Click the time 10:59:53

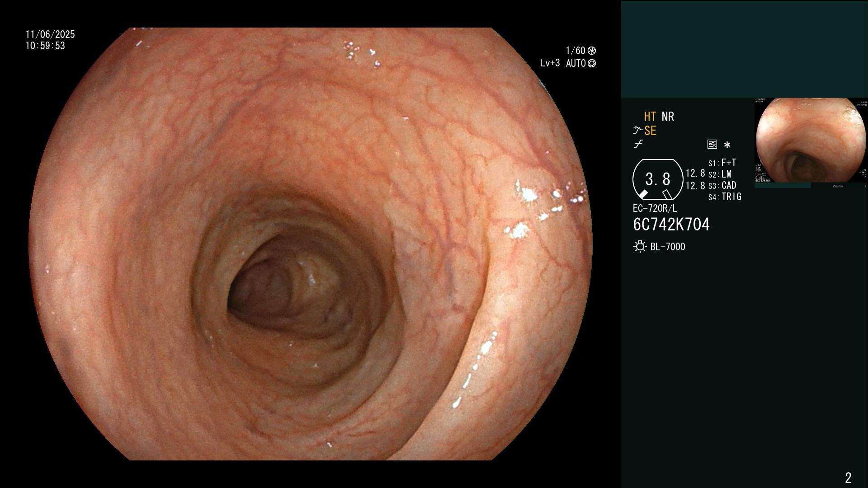click(45, 46)
